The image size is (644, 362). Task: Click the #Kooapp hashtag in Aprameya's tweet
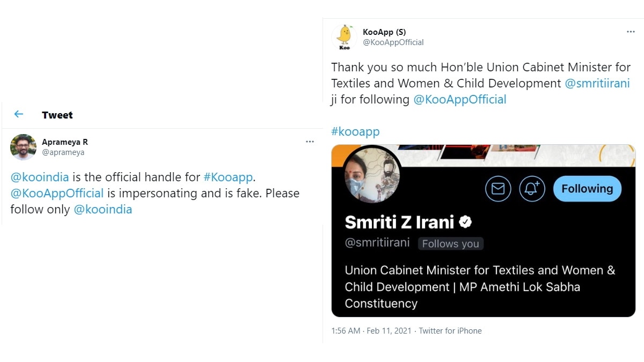point(228,177)
